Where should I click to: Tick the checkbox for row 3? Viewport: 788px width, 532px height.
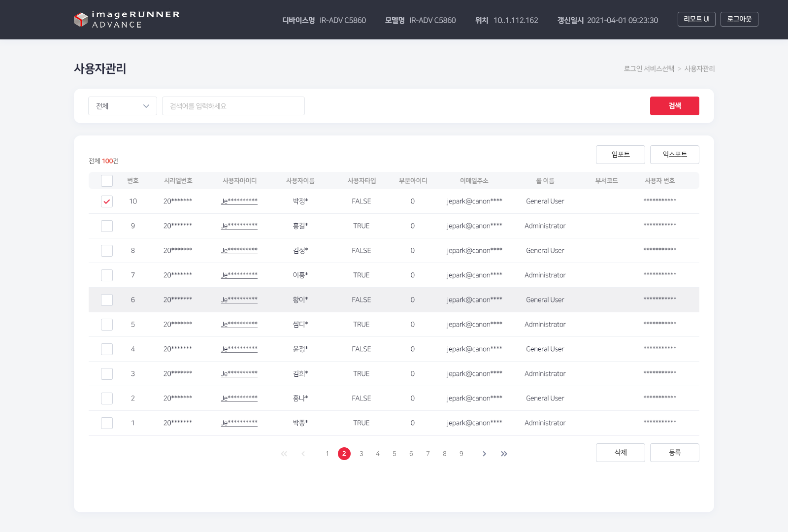tap(107, 374)
